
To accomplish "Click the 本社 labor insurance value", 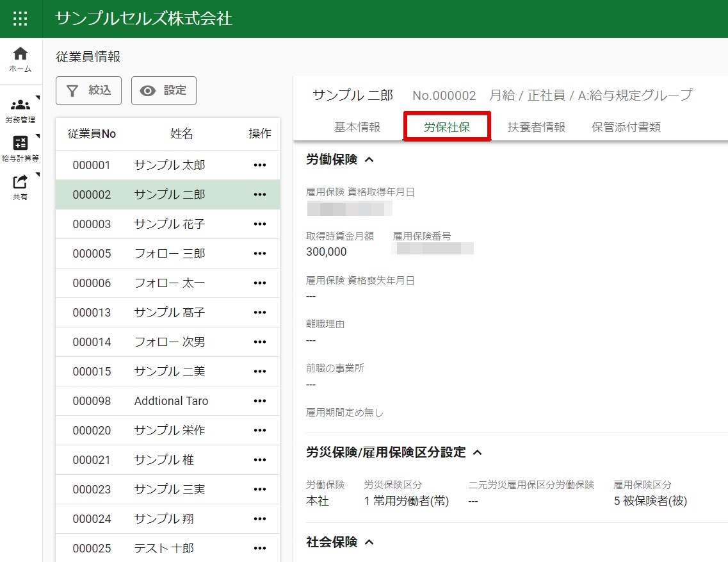I will tap(318, 501).
